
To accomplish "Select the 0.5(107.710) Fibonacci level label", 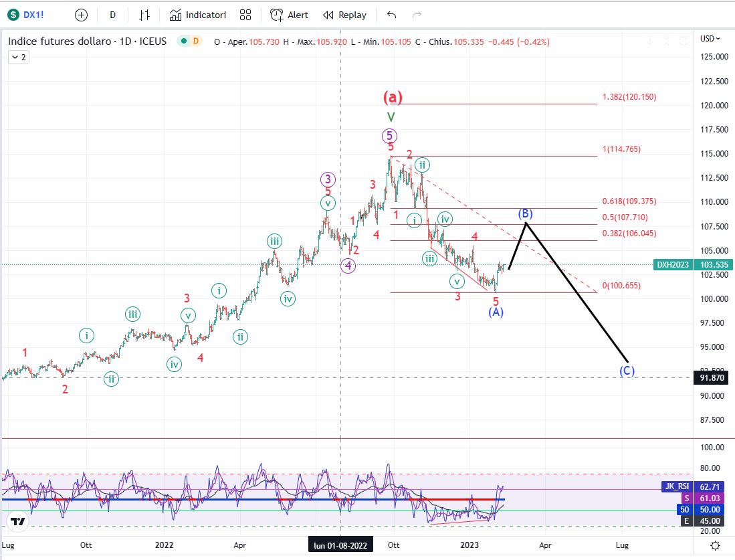I will [x=625, y=217].
